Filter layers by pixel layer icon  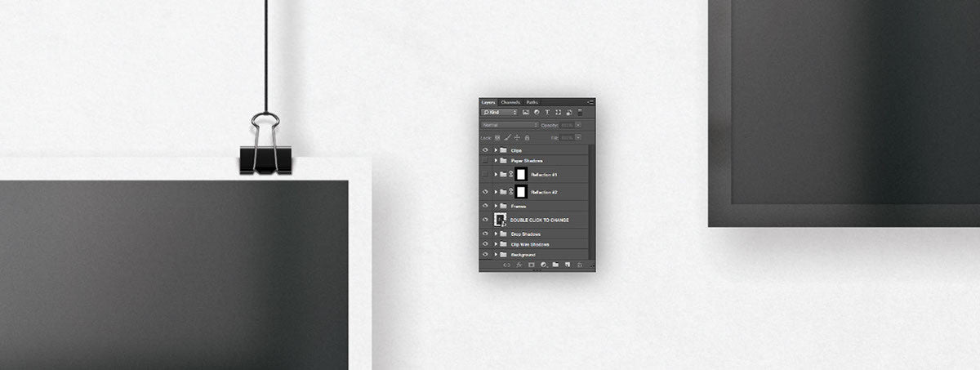(x=526, y=112)
